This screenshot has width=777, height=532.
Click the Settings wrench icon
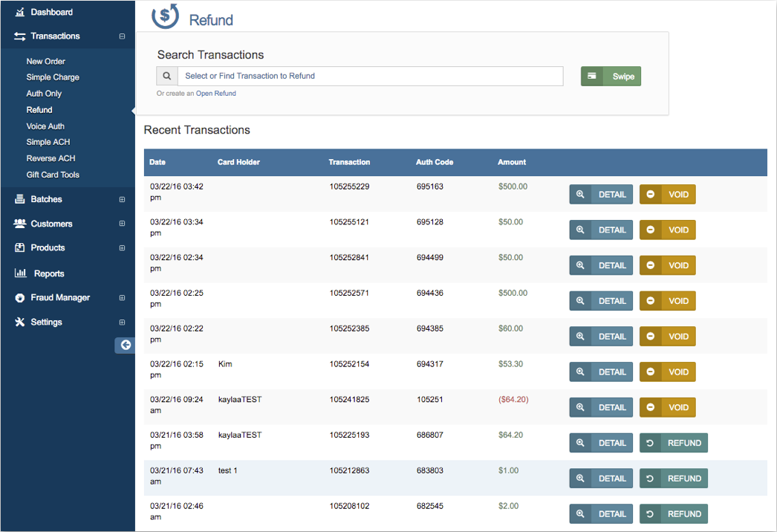click(x=20, y=322)
